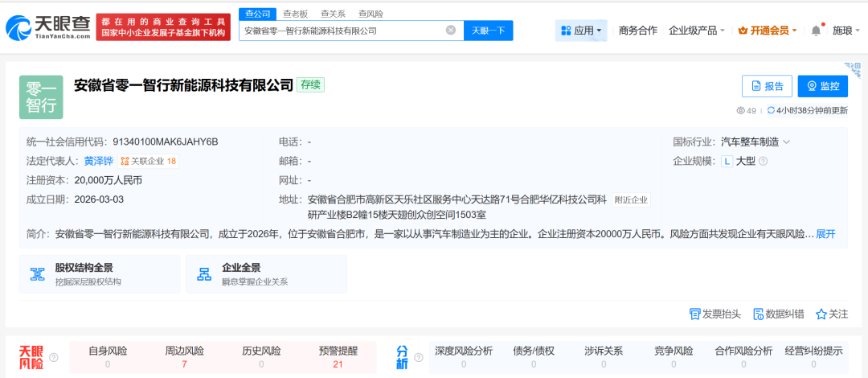The height and width of the screenshot is (378, 868).
Task: Select the 自身风险 risk item
Action: tap(108, 358)
